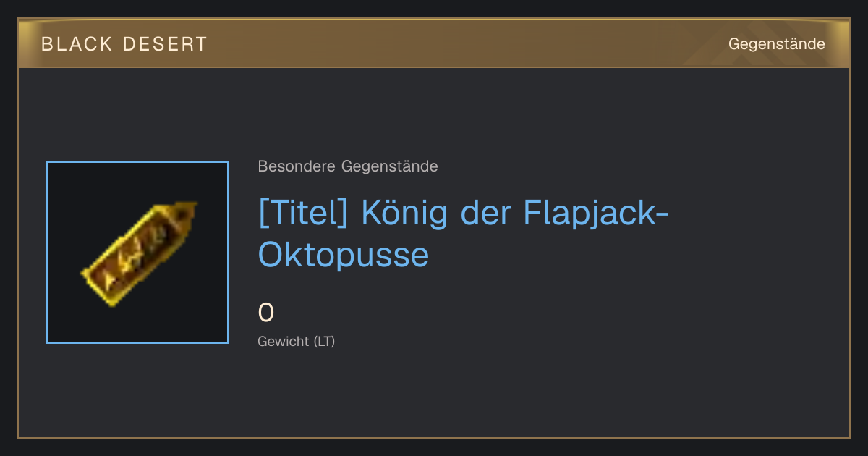Click the word Oktopusse in the title
The width and height of the screenshot is (868, 456).
pyautogui.click(x=344, y=255)
